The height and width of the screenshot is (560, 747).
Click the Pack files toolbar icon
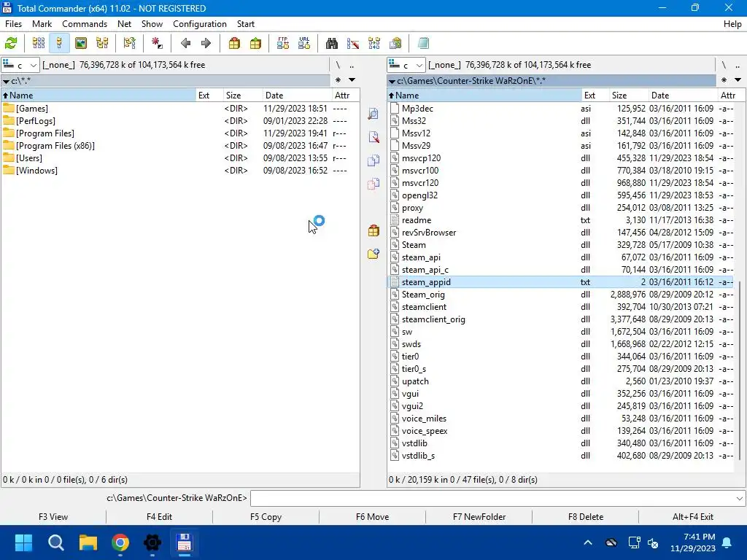234,43
